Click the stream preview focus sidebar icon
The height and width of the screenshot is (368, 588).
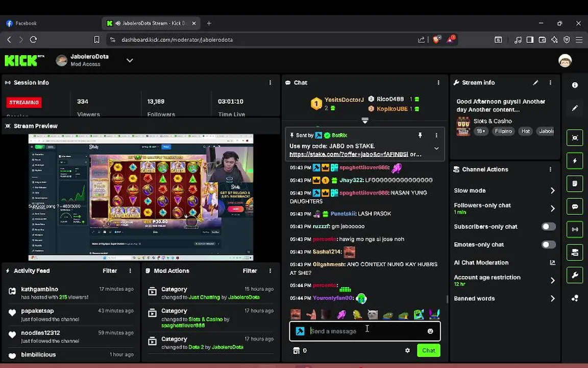[x=575, y=138]
